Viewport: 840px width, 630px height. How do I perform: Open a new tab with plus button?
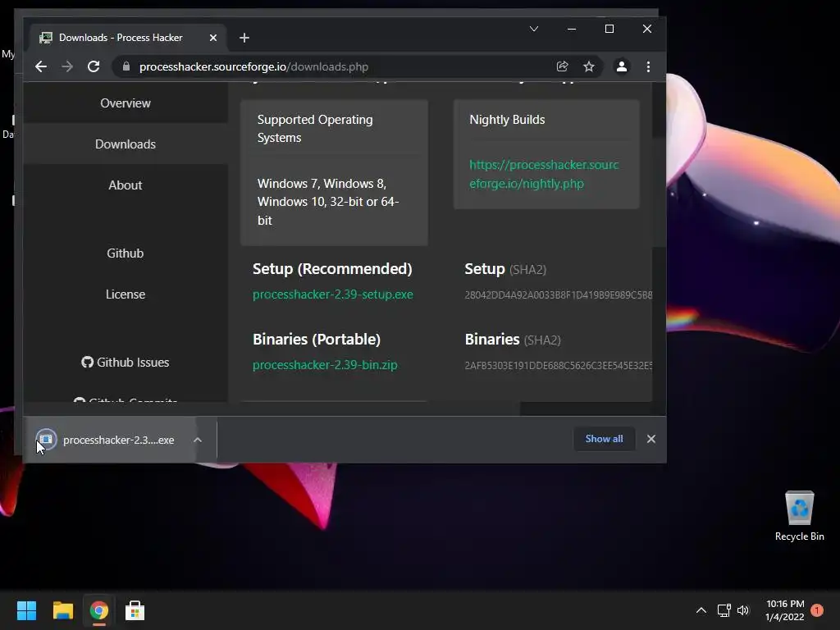pos(244,38)
